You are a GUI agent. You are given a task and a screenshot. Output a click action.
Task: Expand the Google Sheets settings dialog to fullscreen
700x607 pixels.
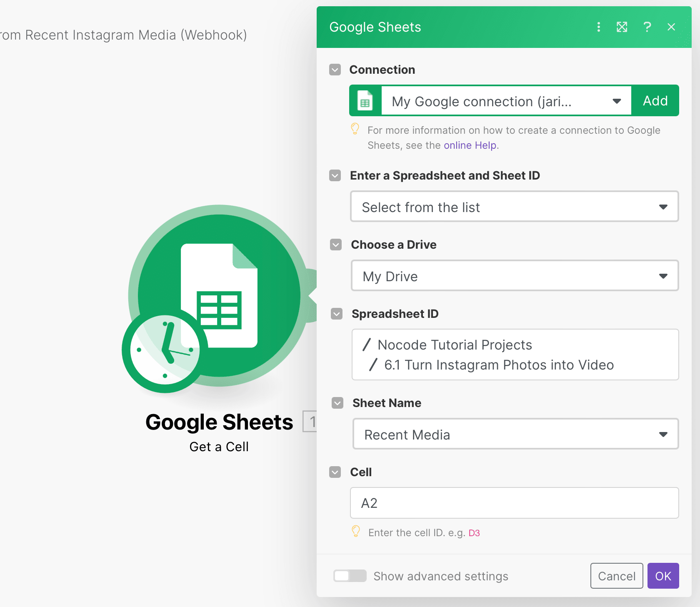(622, 27)
